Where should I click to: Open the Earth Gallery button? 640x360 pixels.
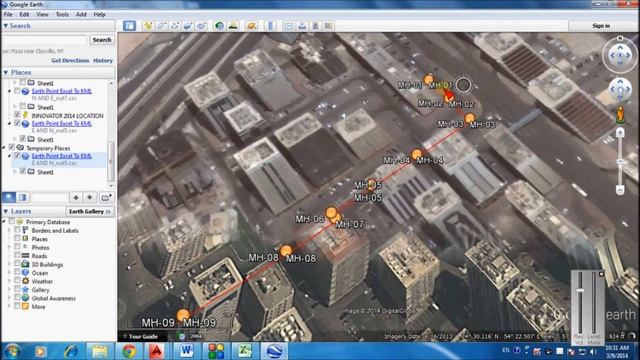90,211
